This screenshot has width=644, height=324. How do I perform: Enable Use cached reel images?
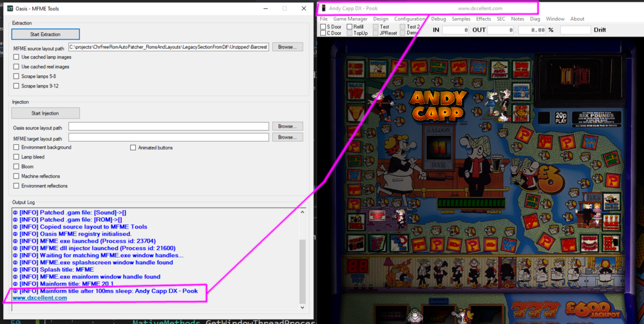click(17, 66)
